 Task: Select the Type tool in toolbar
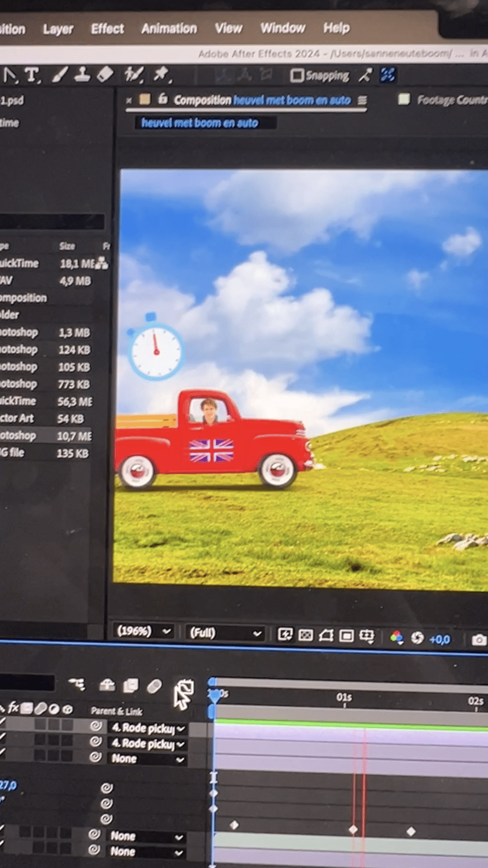click(32, 75)
